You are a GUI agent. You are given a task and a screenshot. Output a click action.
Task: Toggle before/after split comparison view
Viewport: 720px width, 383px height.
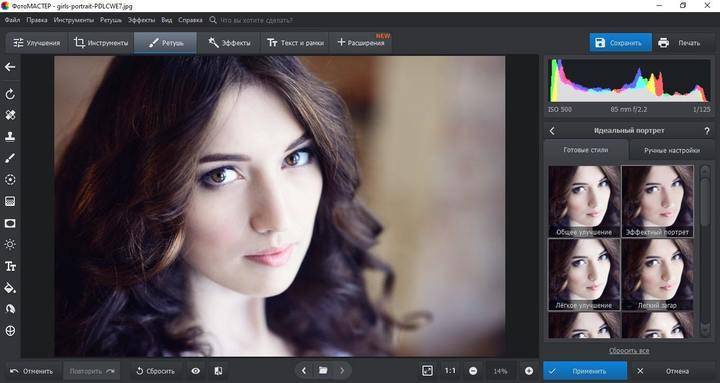219,371
